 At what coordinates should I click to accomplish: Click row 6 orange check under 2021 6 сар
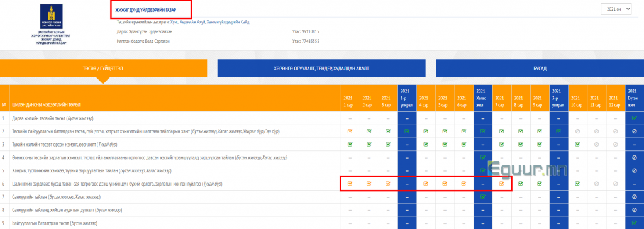point(464,184)
